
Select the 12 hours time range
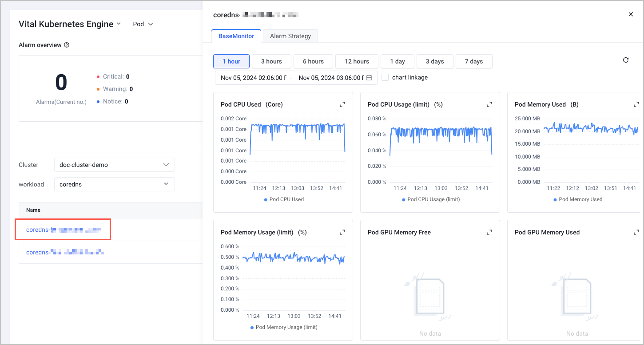click(x=357, y=61)
